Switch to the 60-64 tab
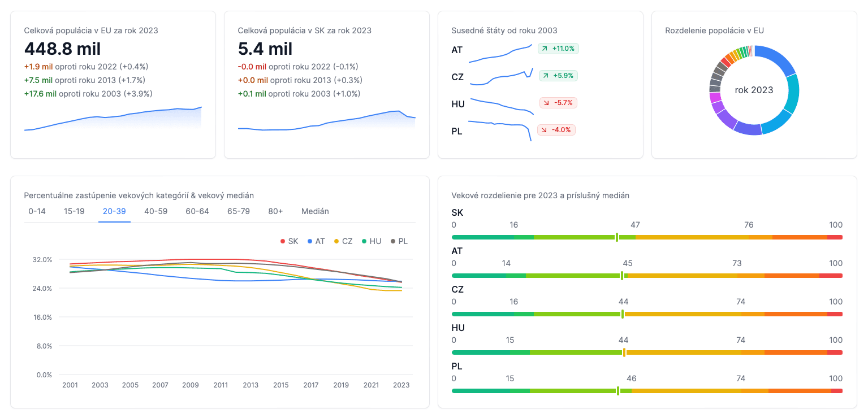Viewport: 868px width, 418px height. [x=197, y=211]
